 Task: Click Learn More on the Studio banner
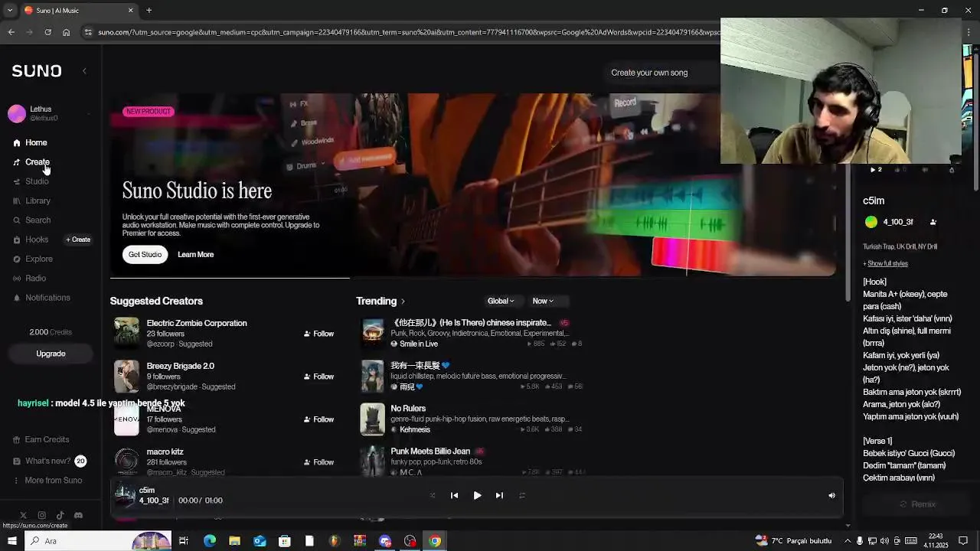point(195,254)
